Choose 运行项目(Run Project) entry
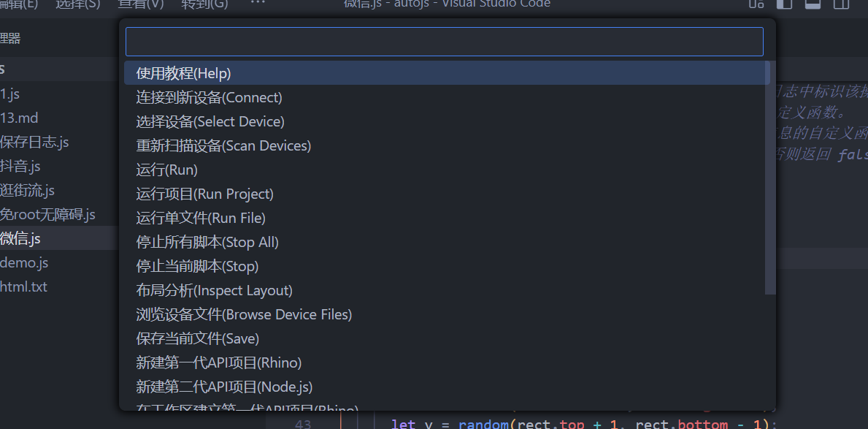The image size is (868, 429). coord(447,194)
